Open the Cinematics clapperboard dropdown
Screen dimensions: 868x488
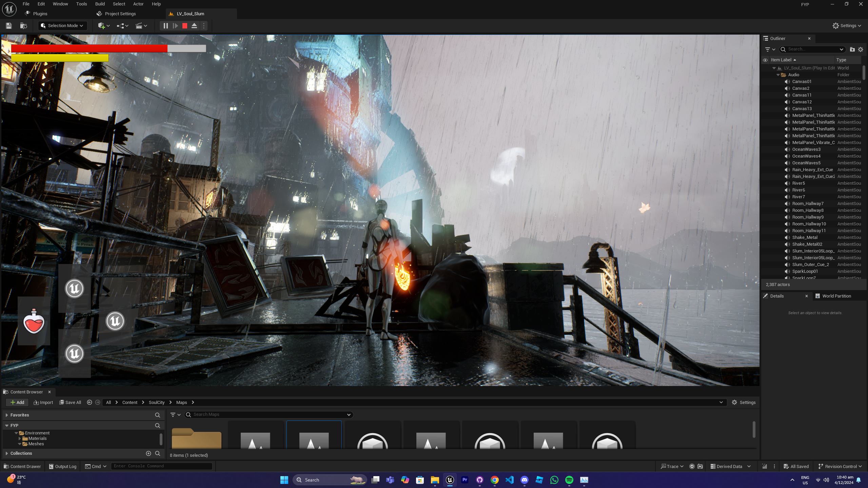point(141,26)
